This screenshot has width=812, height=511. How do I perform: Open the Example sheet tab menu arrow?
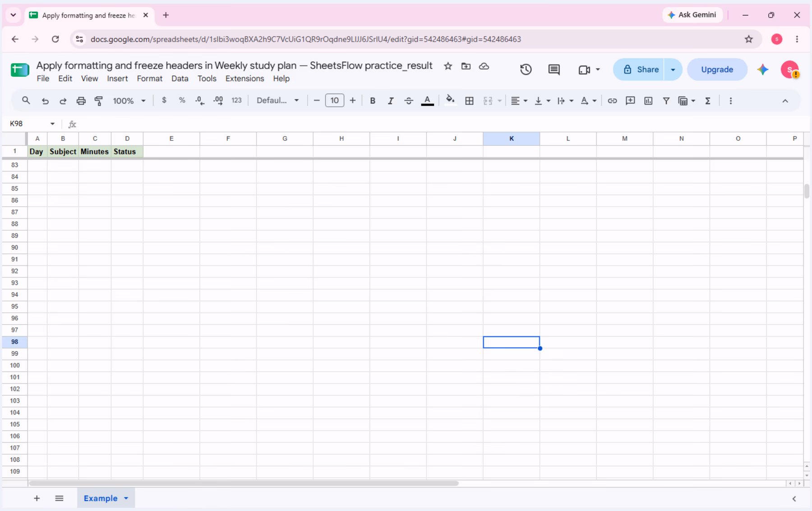pos(126,498)
